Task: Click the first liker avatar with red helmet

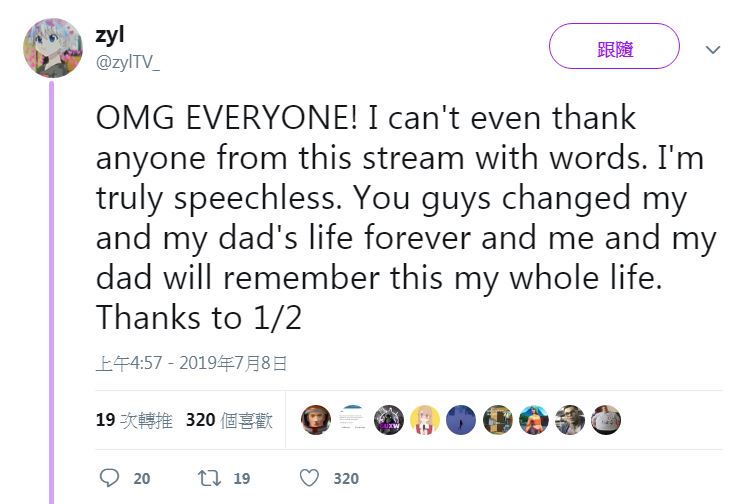Action: pyautogui.click(x=317, y=420)
